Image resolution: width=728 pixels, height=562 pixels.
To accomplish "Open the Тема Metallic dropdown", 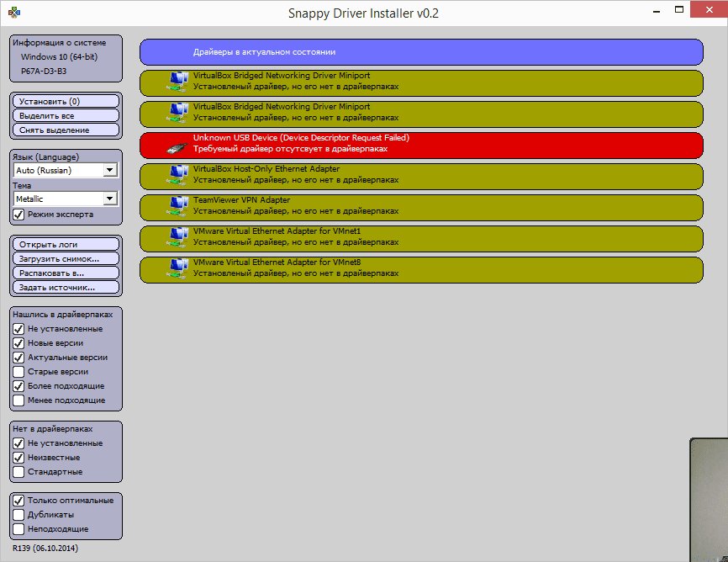I will pos(66,199).
